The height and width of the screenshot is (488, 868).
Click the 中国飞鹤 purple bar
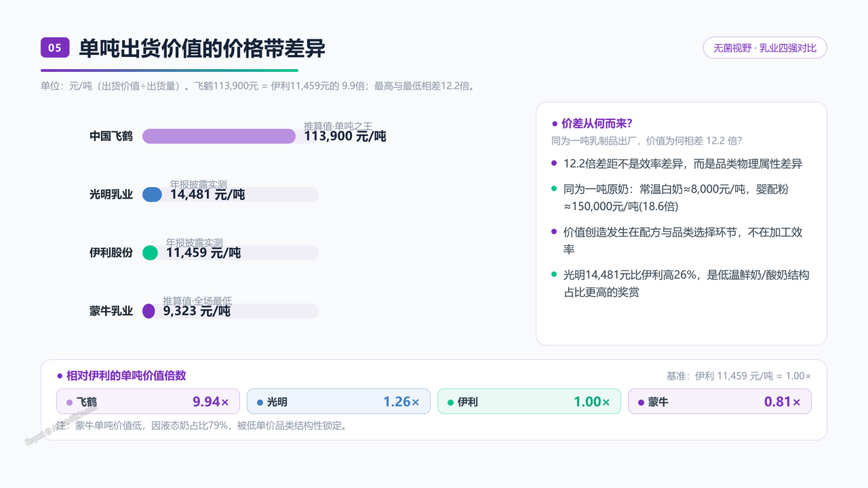(x=219, y=136)
